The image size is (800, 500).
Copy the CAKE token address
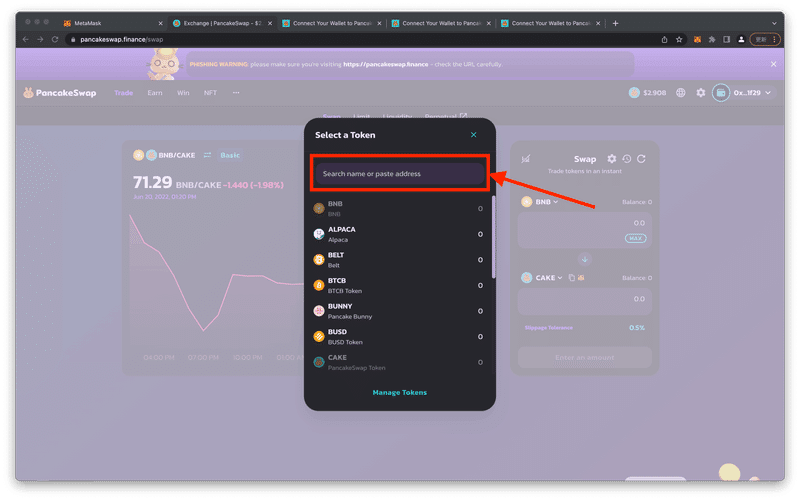point(571,278)
